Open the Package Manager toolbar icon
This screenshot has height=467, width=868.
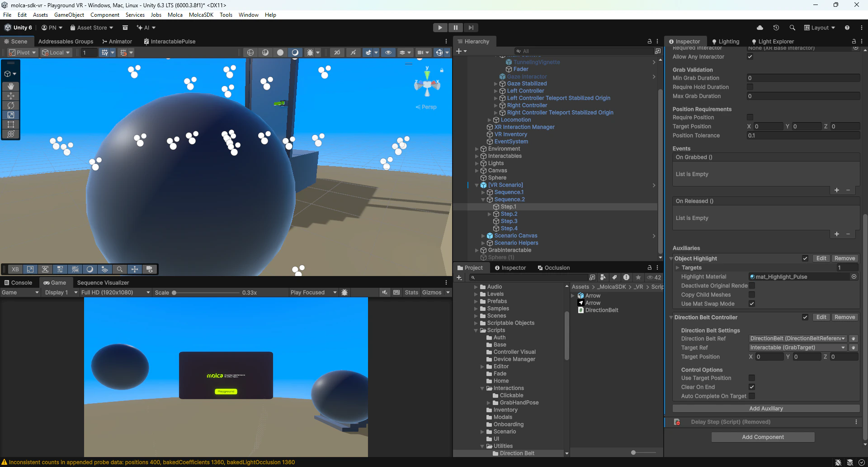[x=125, y=28]
